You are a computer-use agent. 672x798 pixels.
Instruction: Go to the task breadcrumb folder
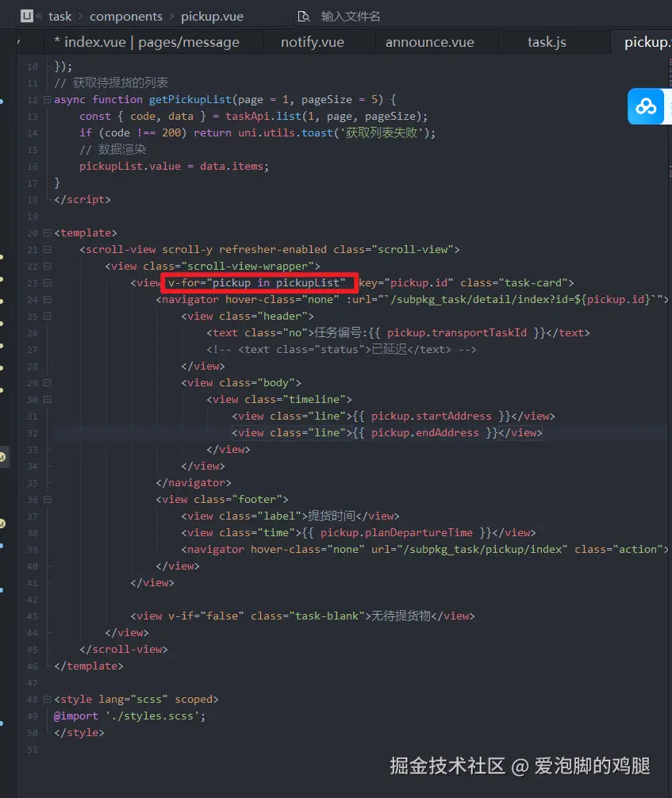60,17
